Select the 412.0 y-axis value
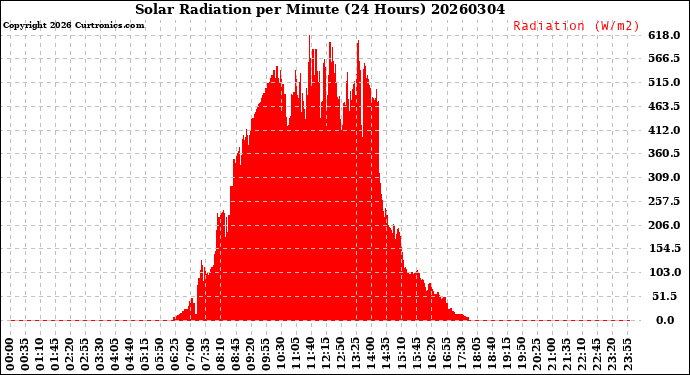The width and height of the screenshot is (690, 375). click(x=664, y=130)
